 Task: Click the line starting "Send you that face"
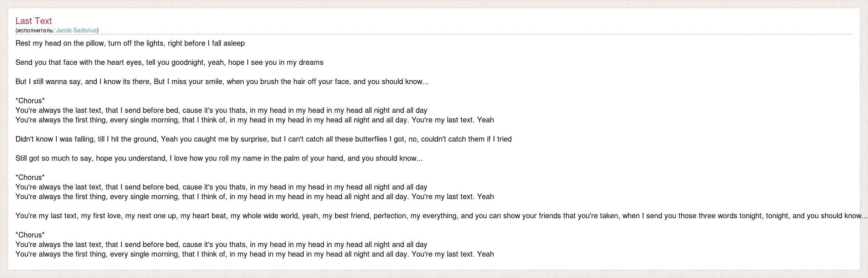point(169,63)
